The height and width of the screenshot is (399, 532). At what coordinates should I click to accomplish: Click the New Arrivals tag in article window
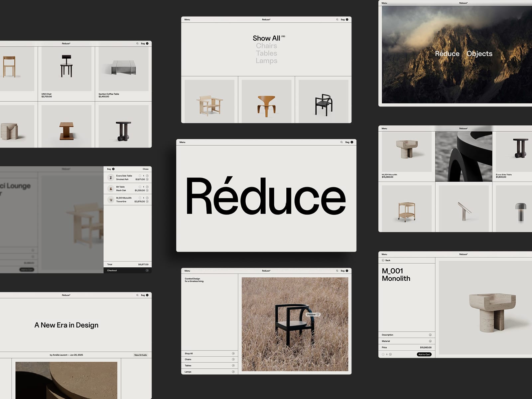(x=140, y=355)
